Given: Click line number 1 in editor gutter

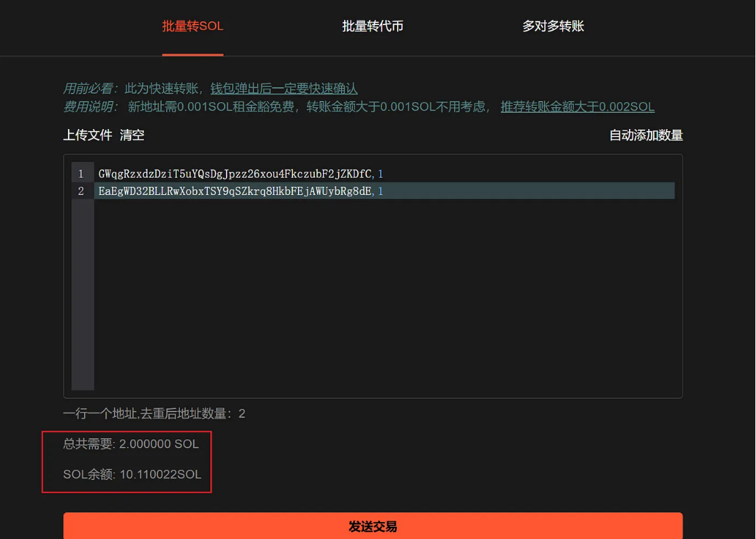Looking at the screenshot, I should point(81,174).
